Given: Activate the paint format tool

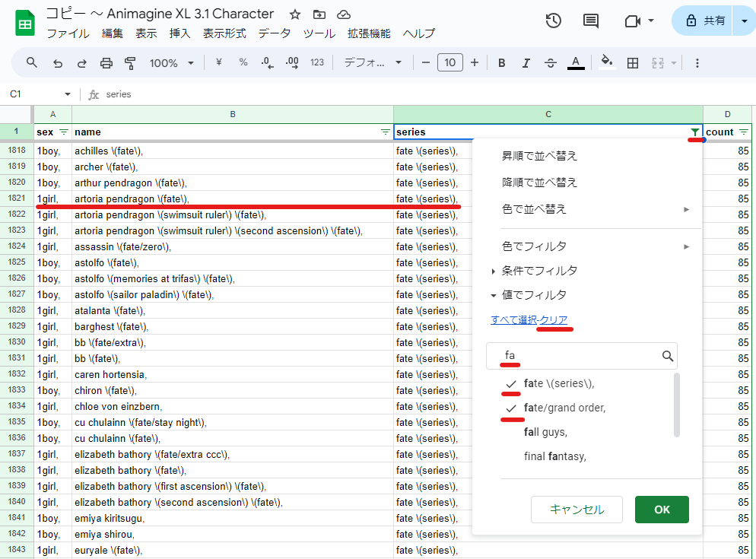Looking at the screenshot, I should 130,62.
